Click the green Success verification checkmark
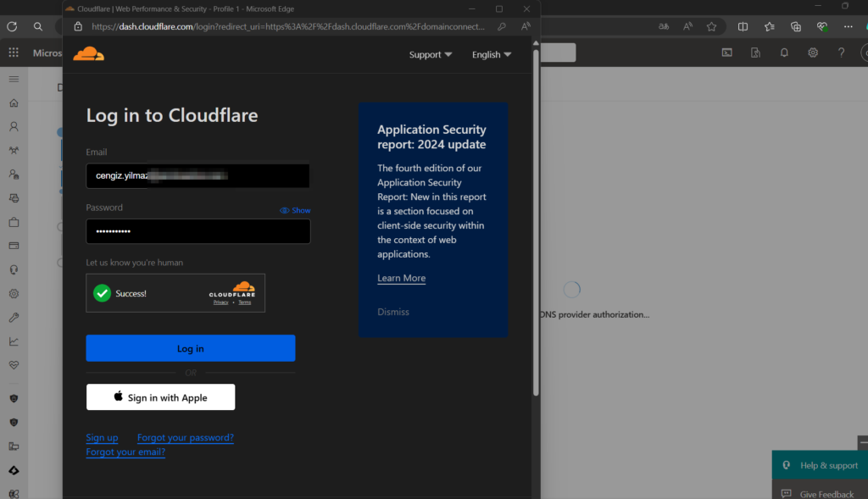 point(103,293)
